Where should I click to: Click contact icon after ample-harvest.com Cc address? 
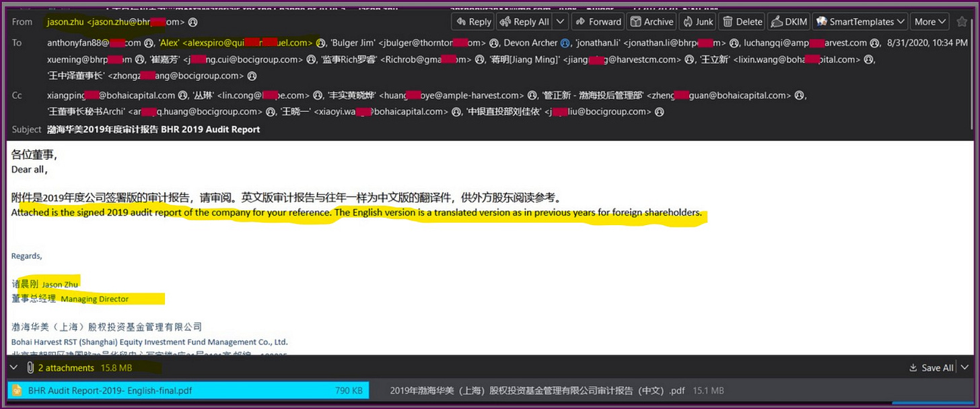(532, 96)
